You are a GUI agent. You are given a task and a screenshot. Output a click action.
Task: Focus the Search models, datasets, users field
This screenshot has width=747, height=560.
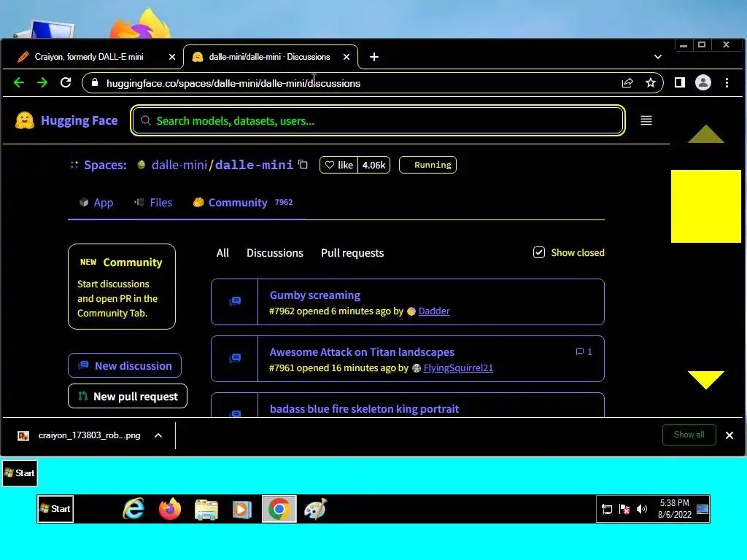377,120
